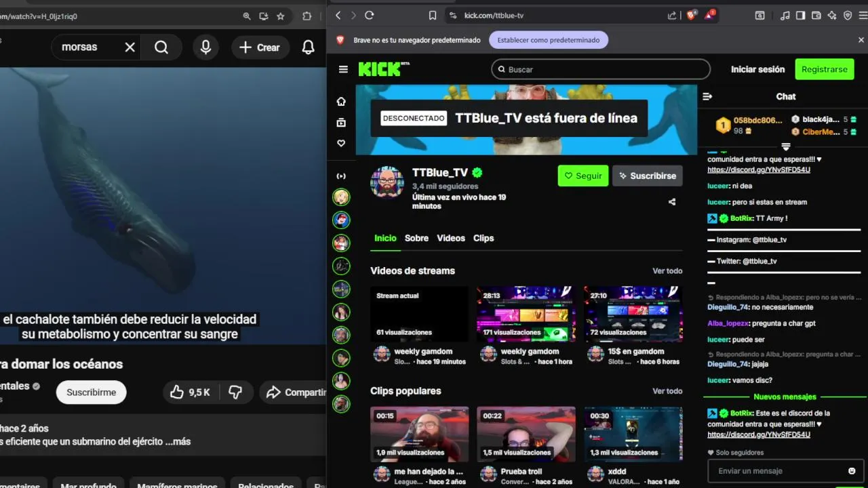Click the live channels broadcast icon in sidebar
Image resolution: width=868 pixels, height=488 pixels.
pos(341,176)
